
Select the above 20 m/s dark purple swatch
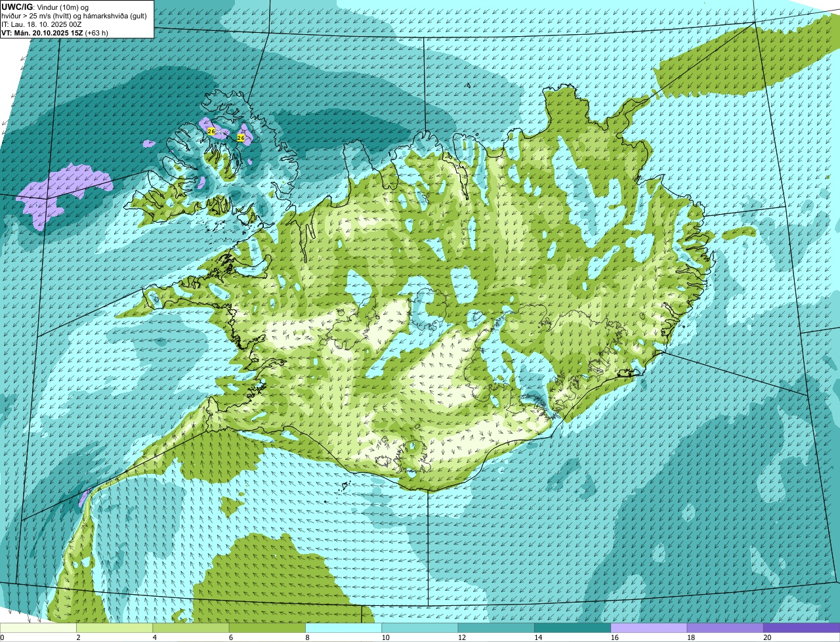click(x=801, y=628)
